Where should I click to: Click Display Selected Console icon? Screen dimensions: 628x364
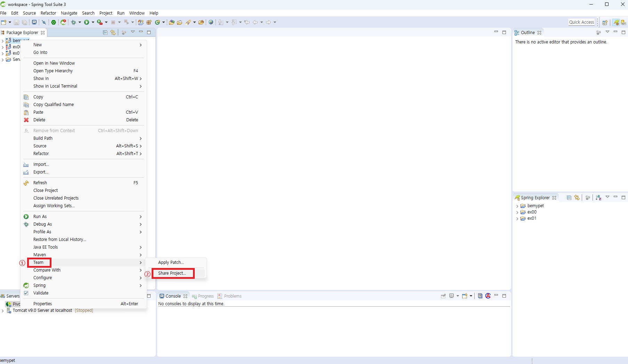[x=452, y=296]
